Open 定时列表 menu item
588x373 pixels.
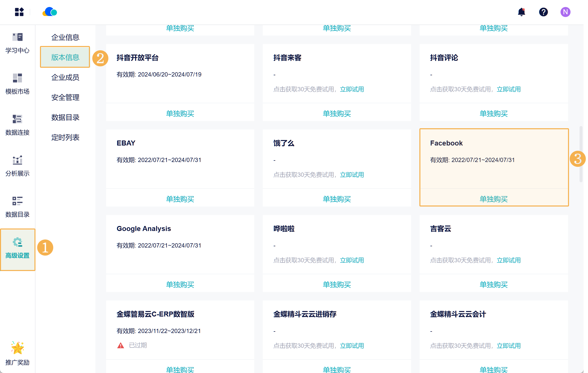[x=65, y=137]
